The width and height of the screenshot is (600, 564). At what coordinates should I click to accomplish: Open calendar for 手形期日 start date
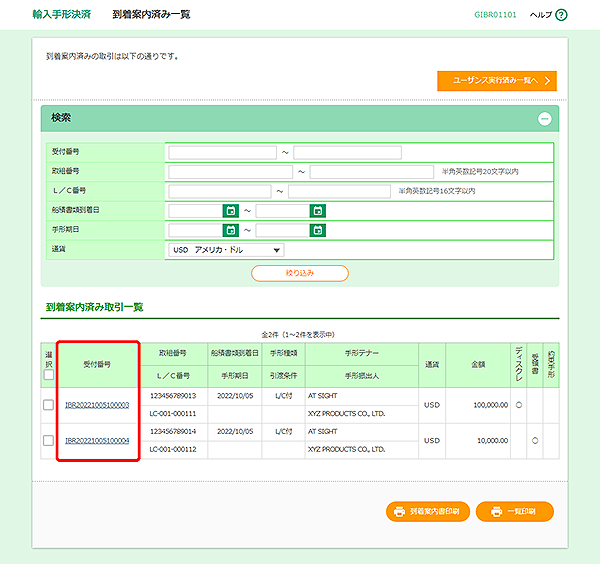[230, 230]
